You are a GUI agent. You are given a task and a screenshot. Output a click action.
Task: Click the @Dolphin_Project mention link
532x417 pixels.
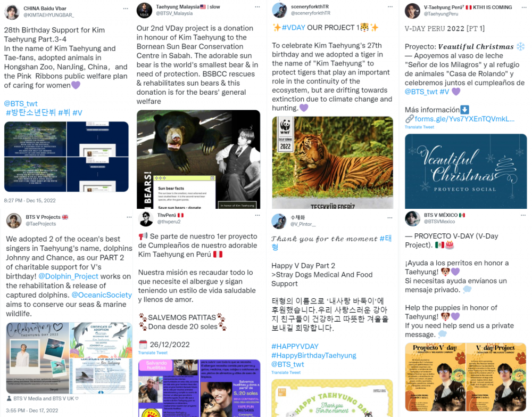(68, 276)
